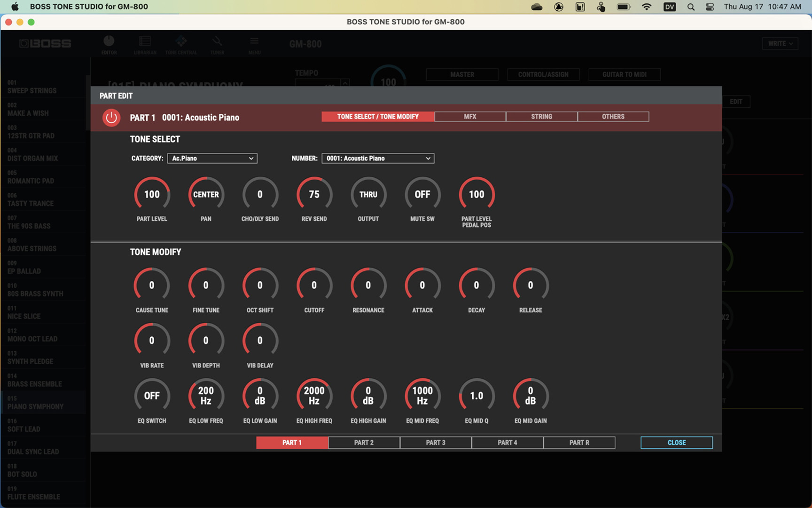Open macOS Spotlight search icon
Screen dimensions: 812x508
pos(690,7)
